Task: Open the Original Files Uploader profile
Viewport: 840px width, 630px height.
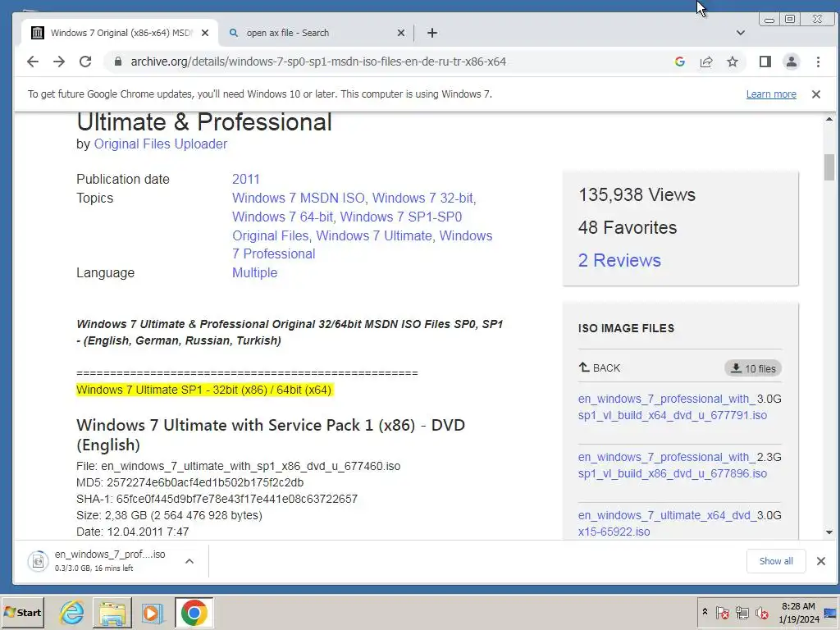Action: click(x=160, y=144)
